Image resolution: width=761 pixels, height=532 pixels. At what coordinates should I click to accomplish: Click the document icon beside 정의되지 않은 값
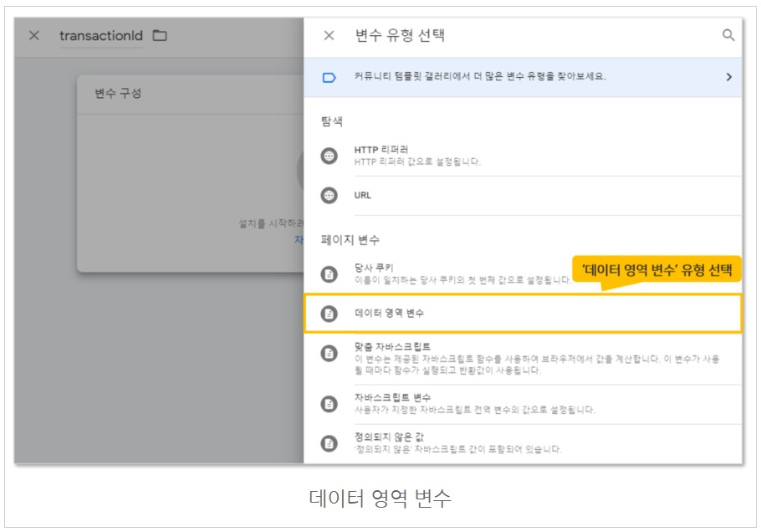point(329,443)
